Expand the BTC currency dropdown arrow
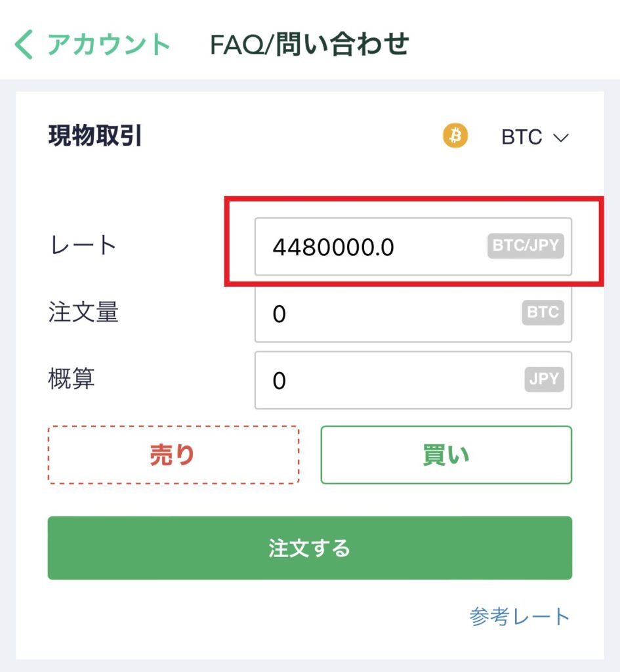 560,138
